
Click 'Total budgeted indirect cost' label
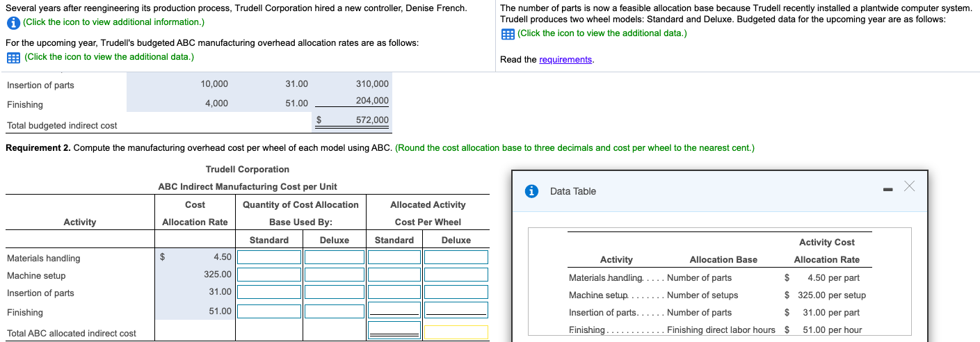62,126
